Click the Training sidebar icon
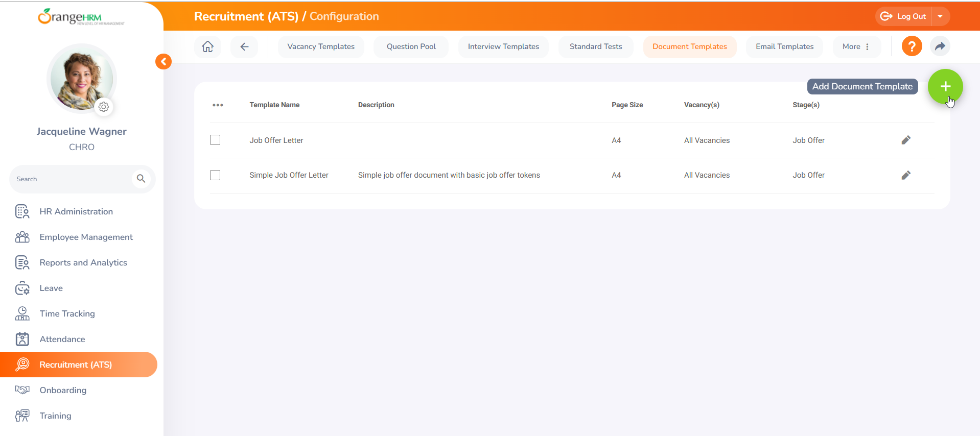The height and width of the screenshot is (436, 980). tap(22, 416)
